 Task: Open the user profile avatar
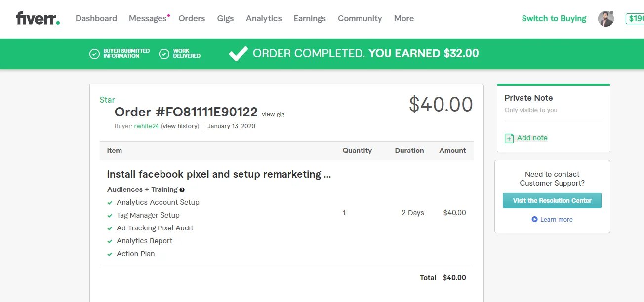605,19
